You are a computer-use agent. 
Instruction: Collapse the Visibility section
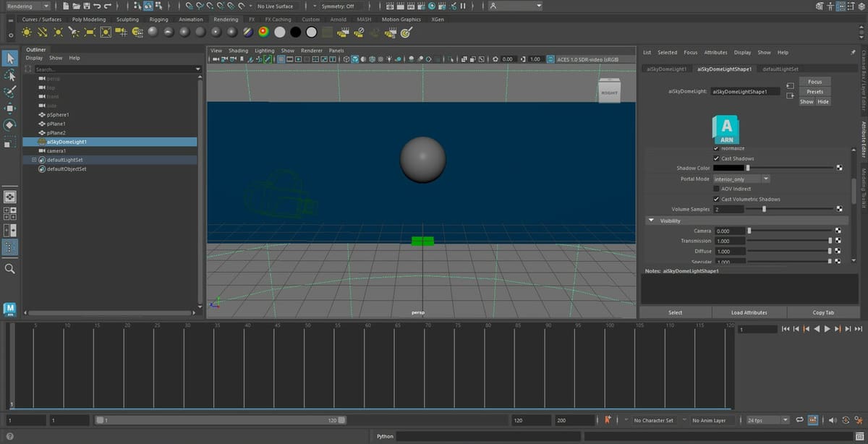coord(651,221)
